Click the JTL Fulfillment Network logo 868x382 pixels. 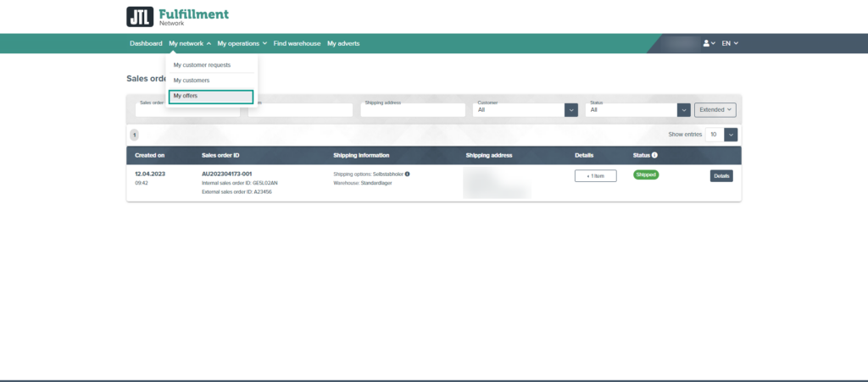[177, 17]
